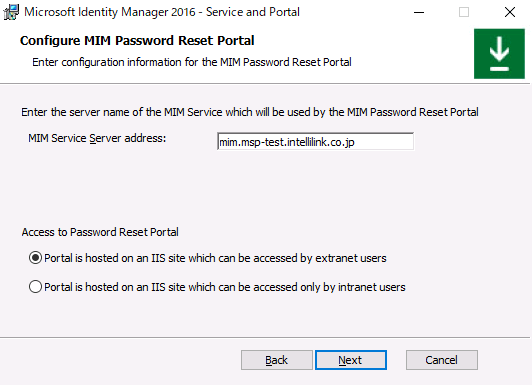Focus the MIM Service Server address field
This screenshot has width=532, height=385.
[315, 141]
